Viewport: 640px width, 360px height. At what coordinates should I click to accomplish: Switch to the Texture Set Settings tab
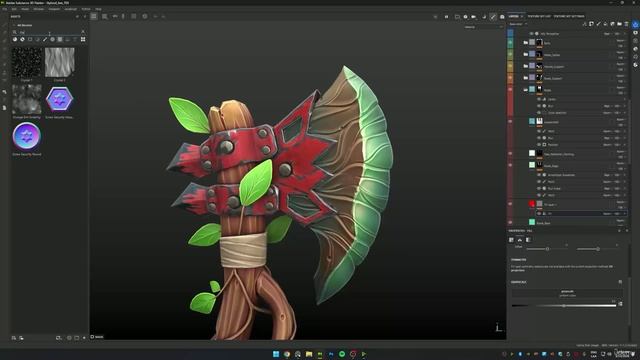coord(569,16)
